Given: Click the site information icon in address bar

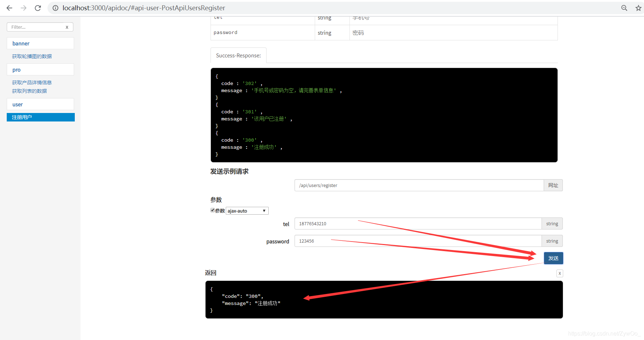Looking at the screenshot, I should [x=56, y=8].
